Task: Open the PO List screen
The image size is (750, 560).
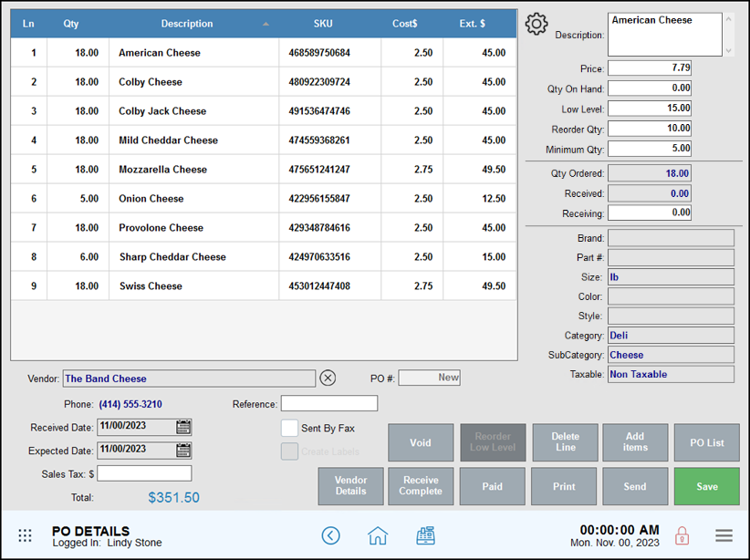Action: [706, 442]
